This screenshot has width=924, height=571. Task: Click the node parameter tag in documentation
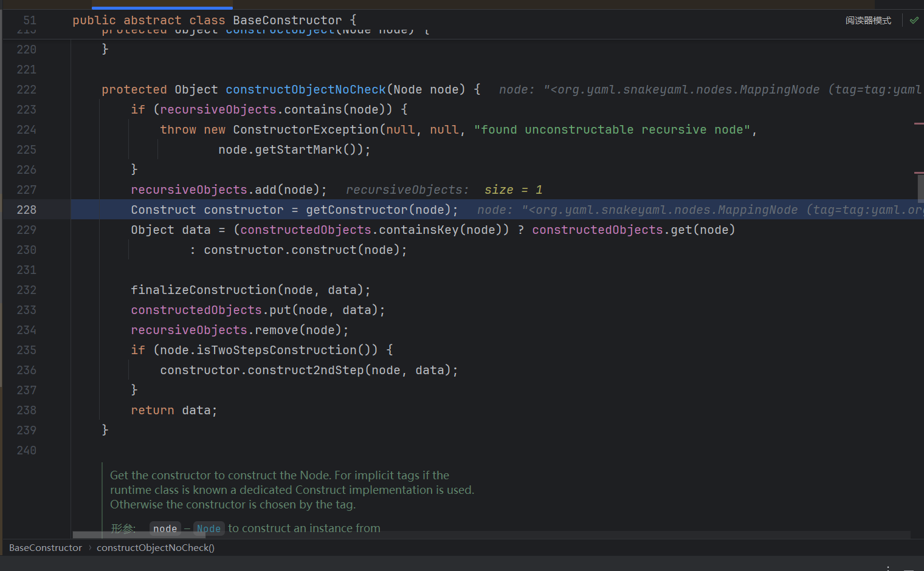point(165,528)
